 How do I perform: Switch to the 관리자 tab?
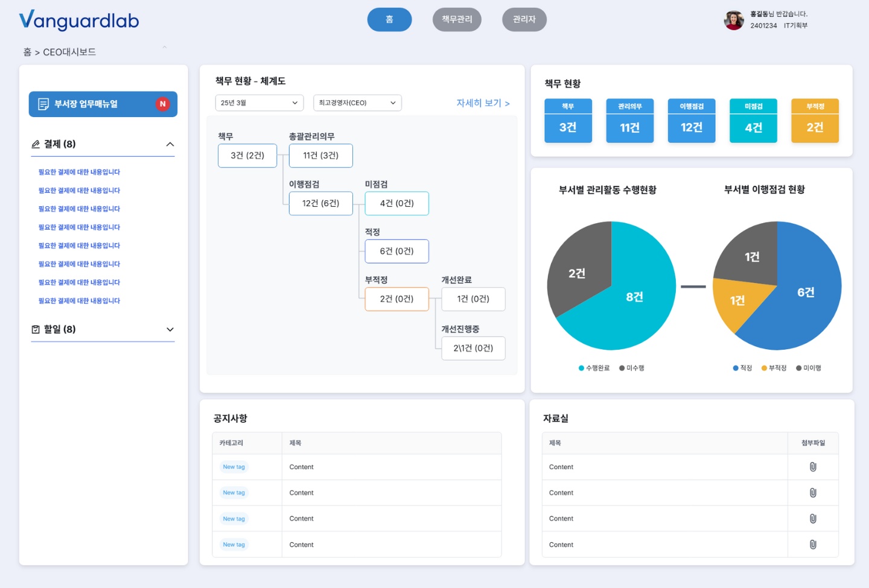524,19
